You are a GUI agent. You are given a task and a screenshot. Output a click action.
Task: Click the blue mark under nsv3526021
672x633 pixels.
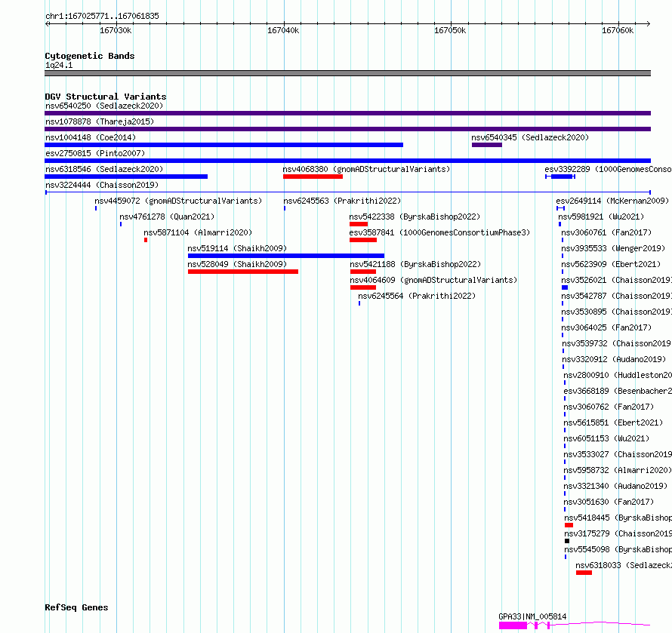[565, 287]
